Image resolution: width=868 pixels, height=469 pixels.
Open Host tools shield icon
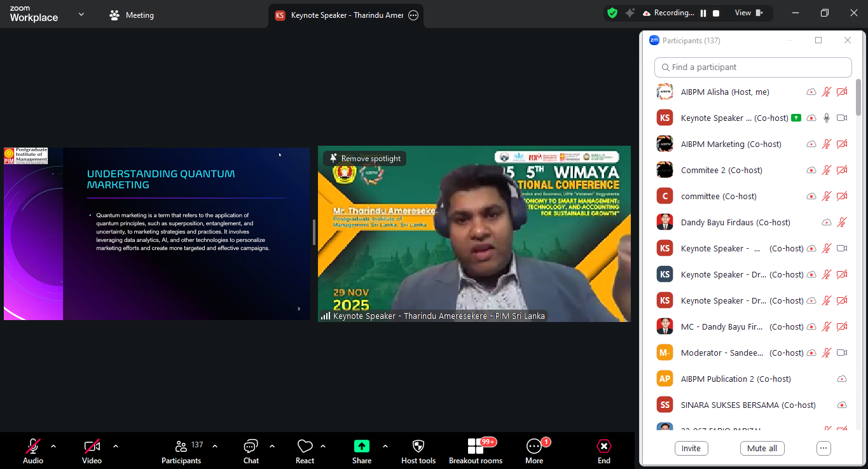point(418,451)
